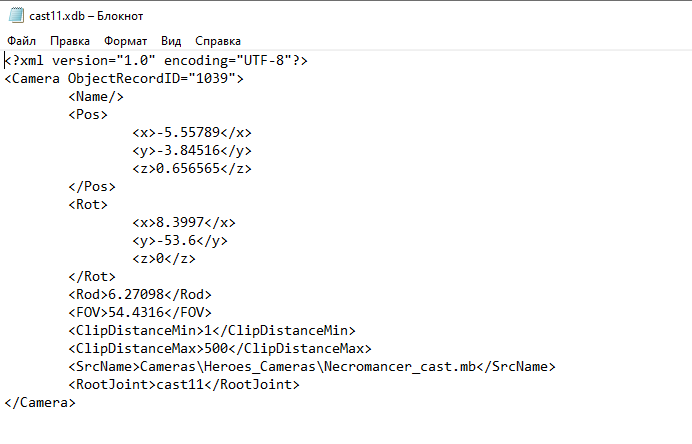Click the SrcName path Necromancer_cast.mb

(x=400, y=367)
